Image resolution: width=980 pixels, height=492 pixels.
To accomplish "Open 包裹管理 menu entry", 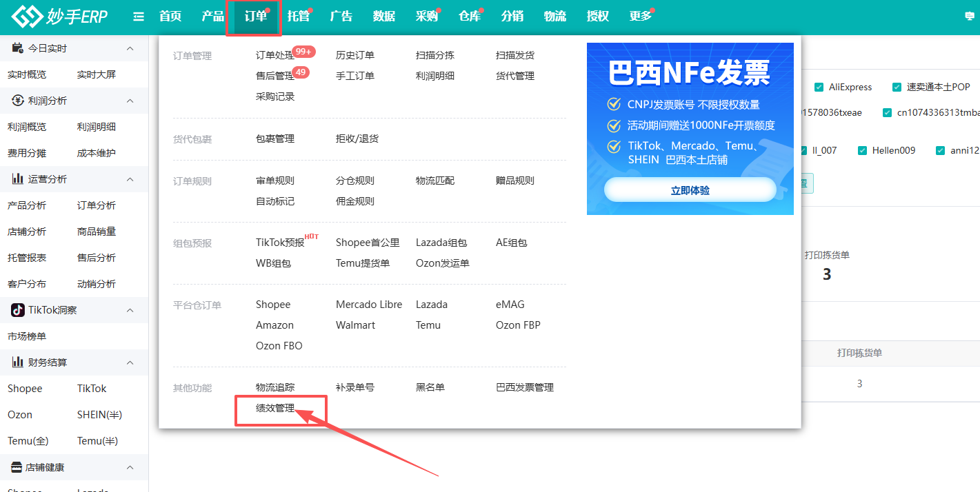I will [x=275, y=139].
